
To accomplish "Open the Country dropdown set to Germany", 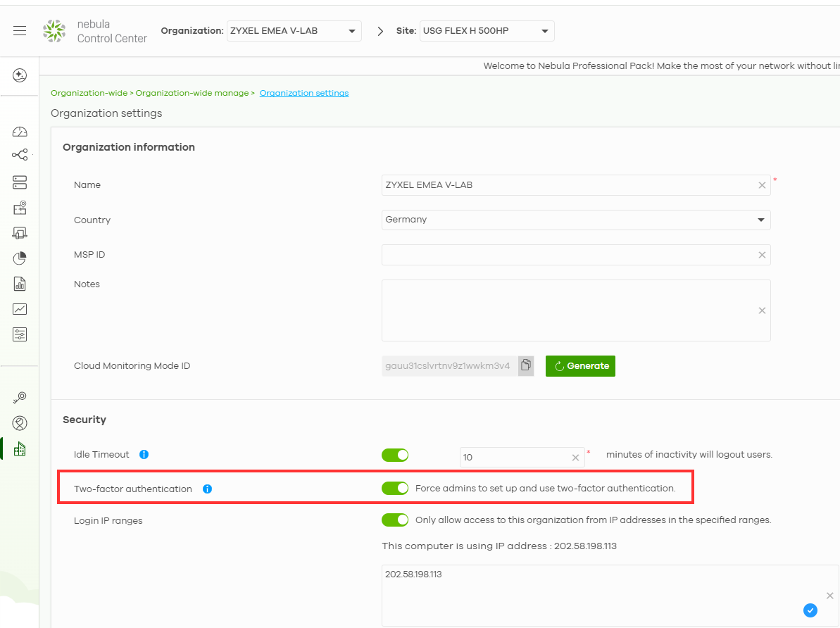I will coord(575,220).
